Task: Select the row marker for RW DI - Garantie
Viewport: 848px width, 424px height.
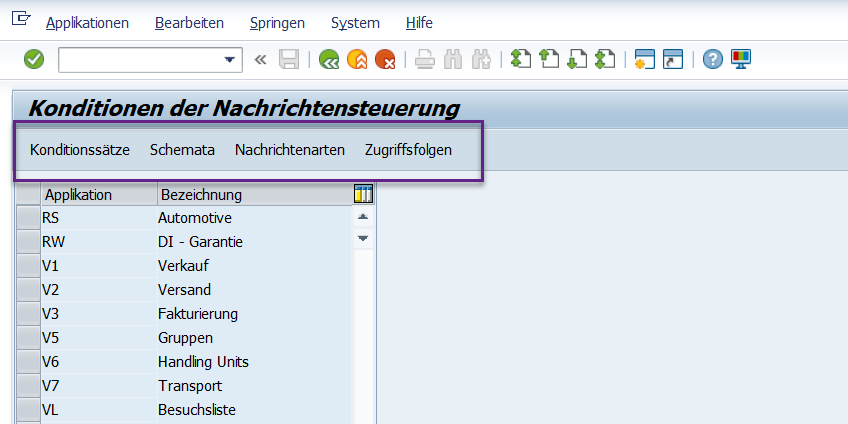Action: pyautogui.click(x=29, y=242)
